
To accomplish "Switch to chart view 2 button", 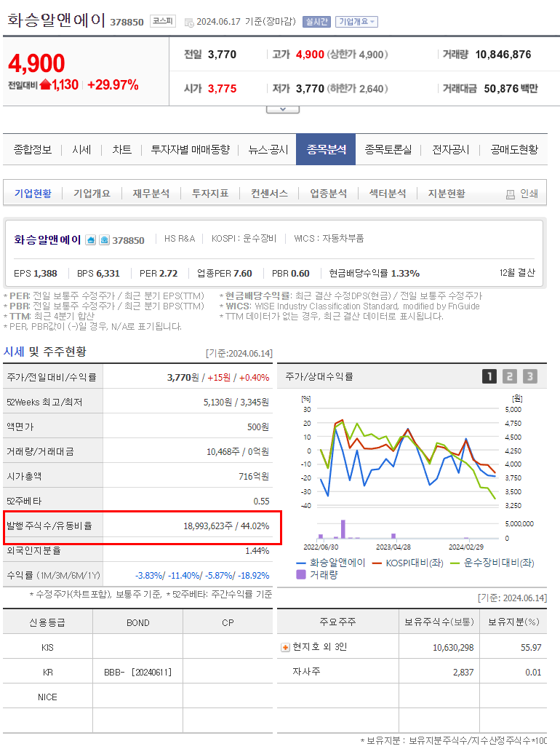I will coord(509,376).
